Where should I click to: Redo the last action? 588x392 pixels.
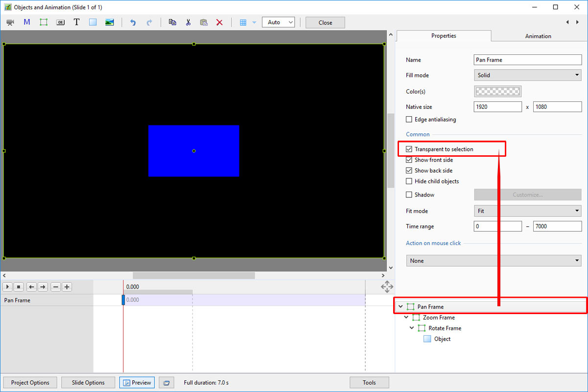tap(149, 23)
